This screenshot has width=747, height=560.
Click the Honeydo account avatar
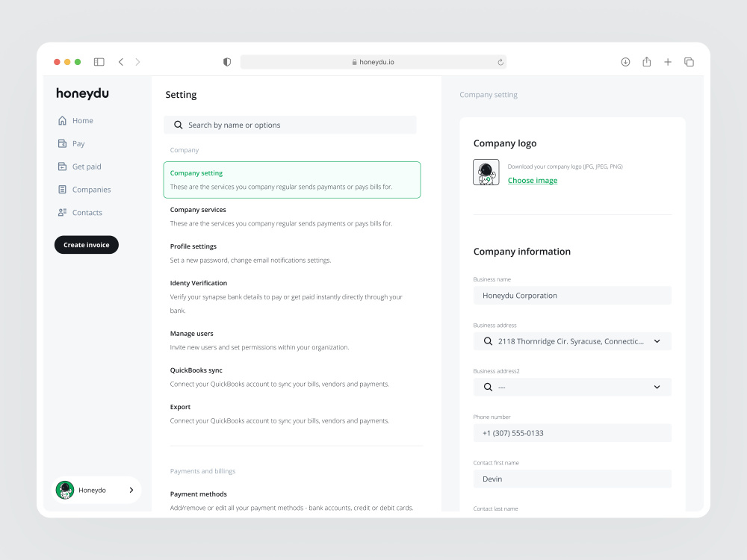pyautogui.click(x=65, y=490)
